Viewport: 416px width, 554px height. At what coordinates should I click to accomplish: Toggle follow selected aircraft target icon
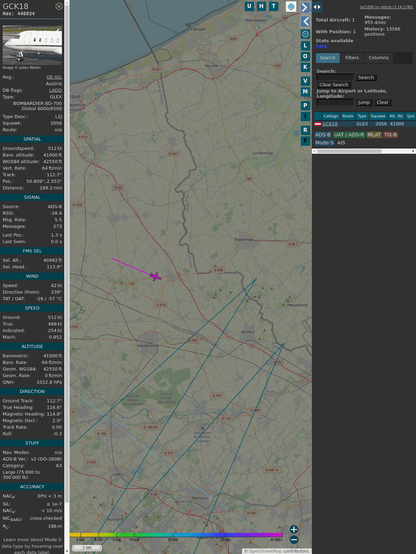click(305, 34)
